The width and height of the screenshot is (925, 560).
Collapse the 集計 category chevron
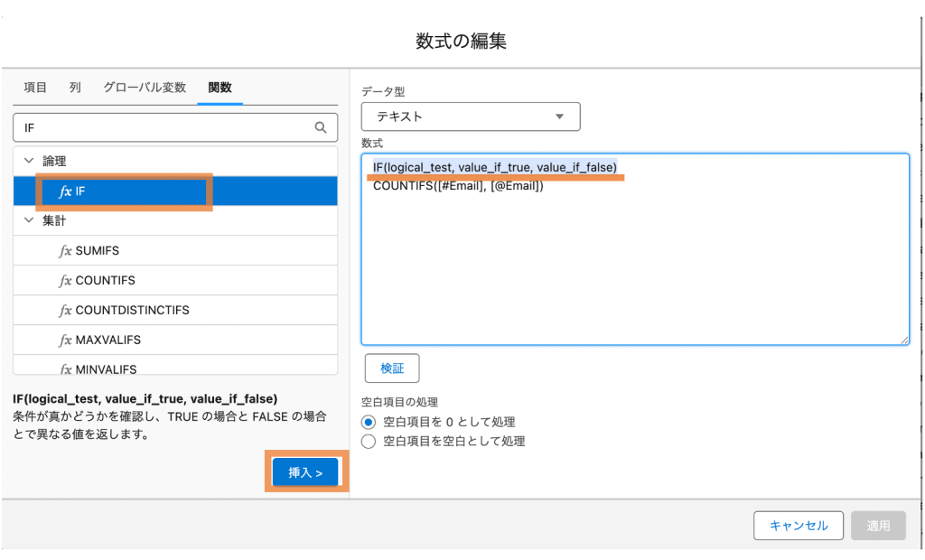pos(29,220)
